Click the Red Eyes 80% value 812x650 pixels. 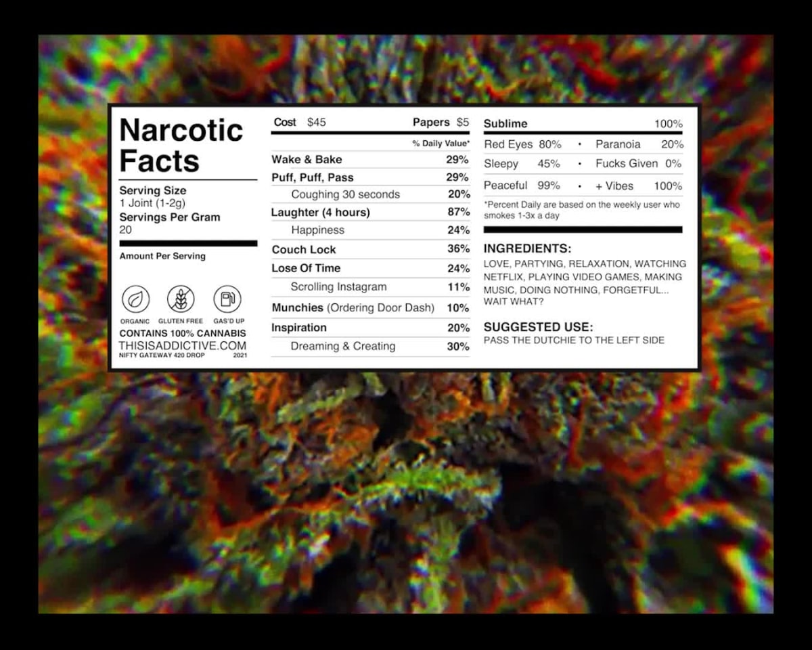pos(550,144)
